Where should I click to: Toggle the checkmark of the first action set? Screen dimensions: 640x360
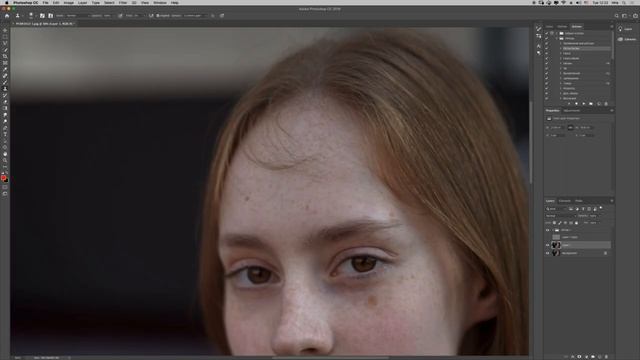[547, 33]
